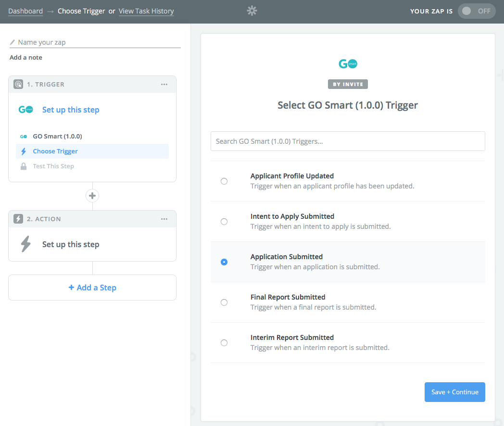The image size is (504, 426).
Task: Click 'Trigger when an applicant profile has been updated.'
Action: (x=332, y=186)
